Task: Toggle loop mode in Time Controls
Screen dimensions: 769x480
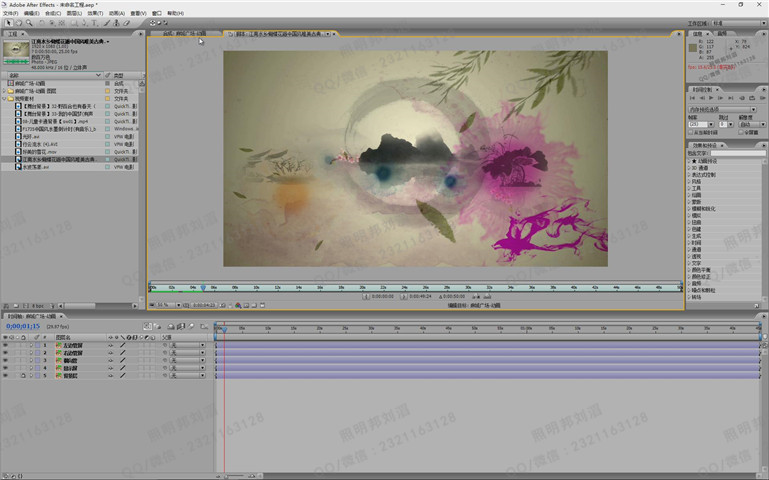Action: coord(752,98)
